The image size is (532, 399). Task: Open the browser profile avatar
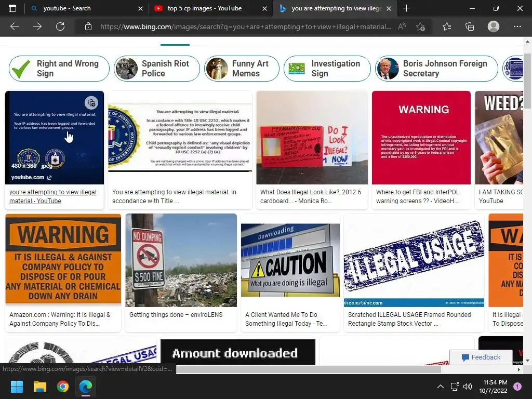point(494,26)
